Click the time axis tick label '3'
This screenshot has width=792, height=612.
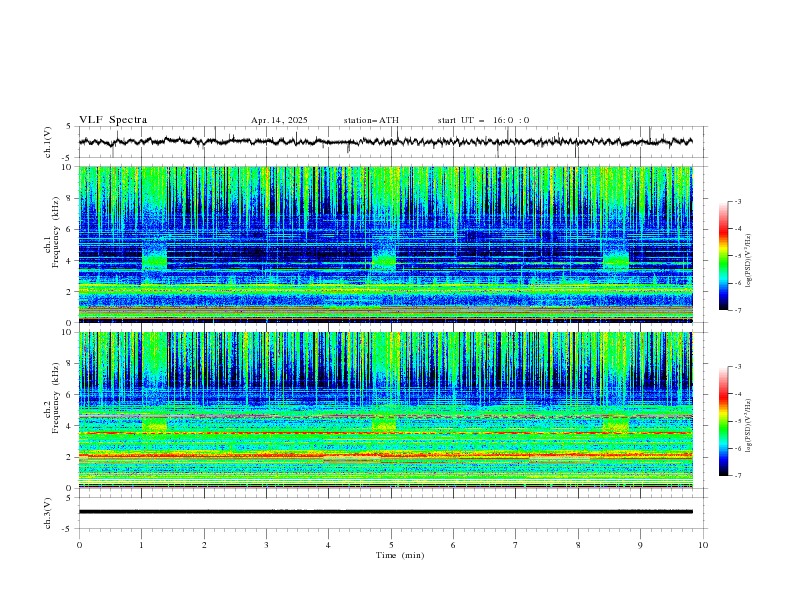pyautogui.click(x=266, y=545)
